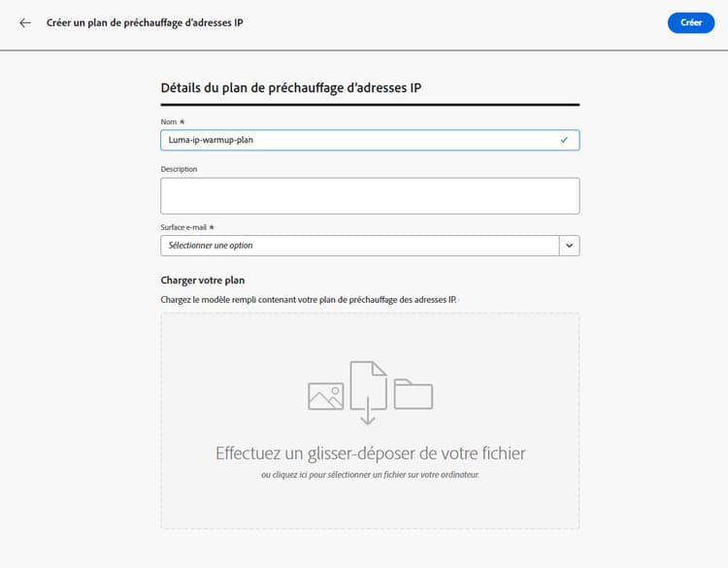The image size is (728, 568).
Task: Click the "Détails du plan de préchauffage" heading
Action: coord(290,88)
